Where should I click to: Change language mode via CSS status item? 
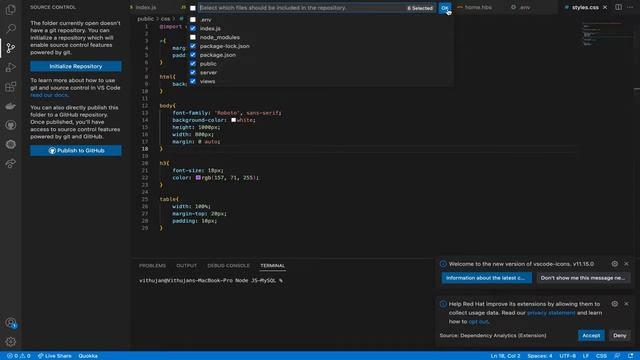601,356
